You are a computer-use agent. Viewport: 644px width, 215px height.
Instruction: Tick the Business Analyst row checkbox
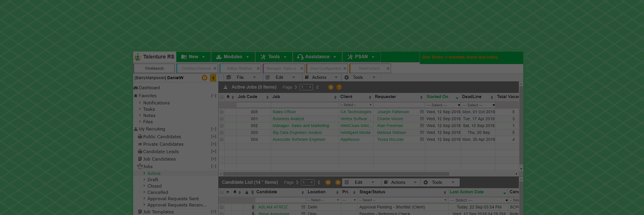click(222, 119)
